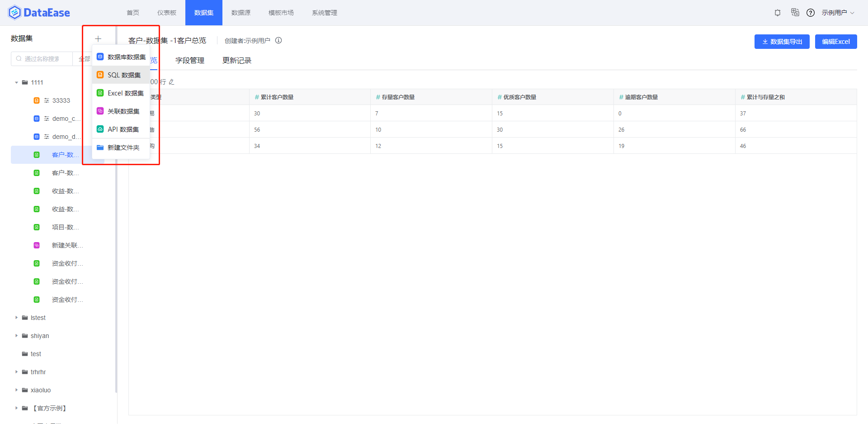Expand the lstest folder

(16, 318)
